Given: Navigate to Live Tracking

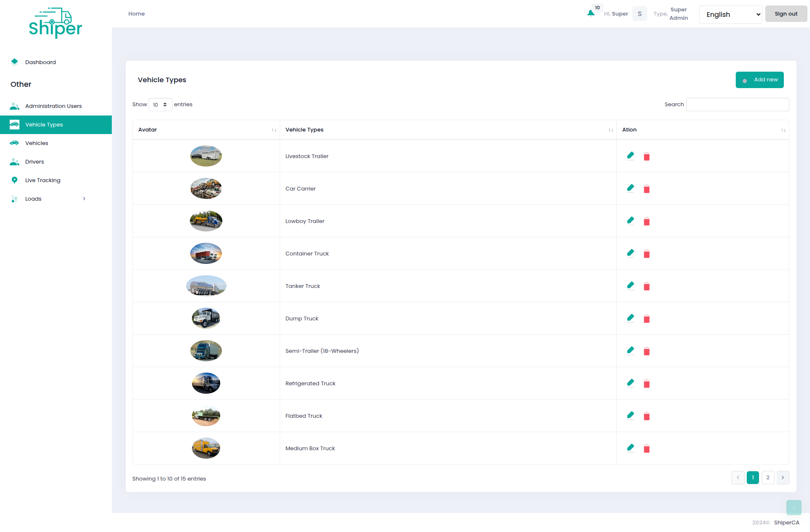Looking at the screenshot, I should [42, 180].
